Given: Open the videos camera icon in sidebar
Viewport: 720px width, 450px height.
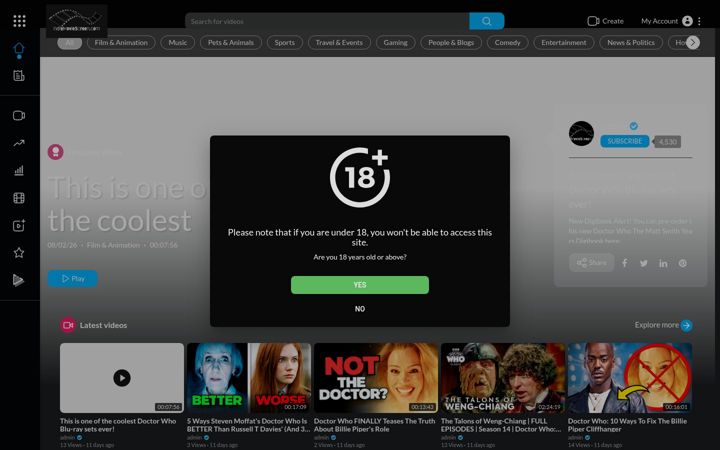Looking at the screenshot, I should (x=19, y=116).
